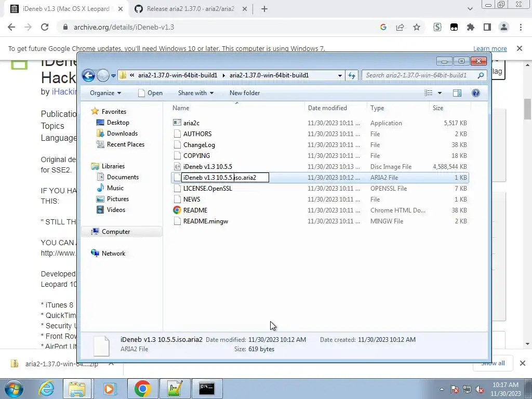Expand the view options dropdown arrow

click(440, 93)
